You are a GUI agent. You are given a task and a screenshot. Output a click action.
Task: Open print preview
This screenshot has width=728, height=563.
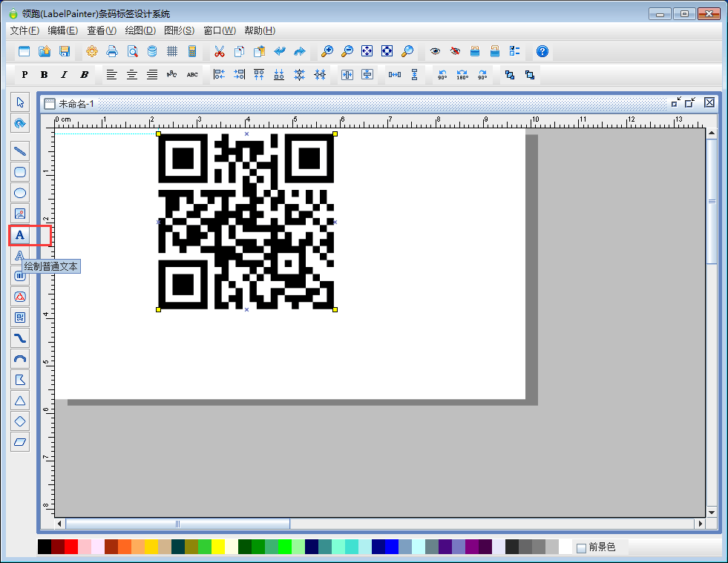[x=132, y=51]
